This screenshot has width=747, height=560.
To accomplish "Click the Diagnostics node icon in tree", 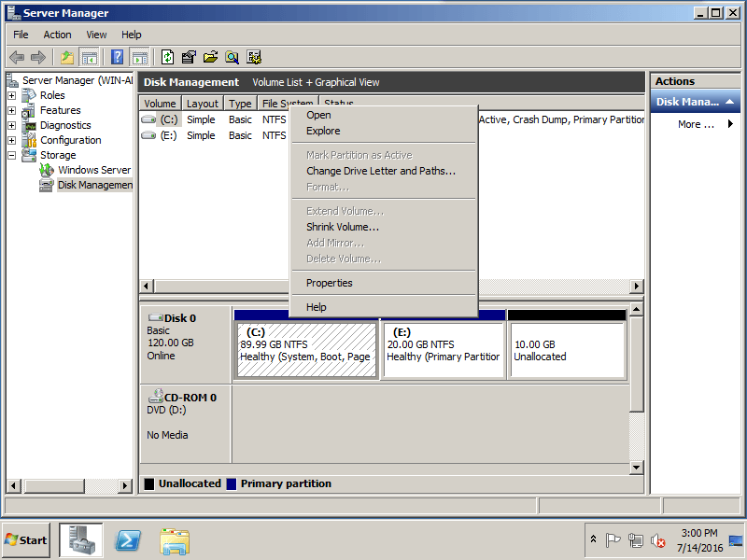I will coord(30,126).
